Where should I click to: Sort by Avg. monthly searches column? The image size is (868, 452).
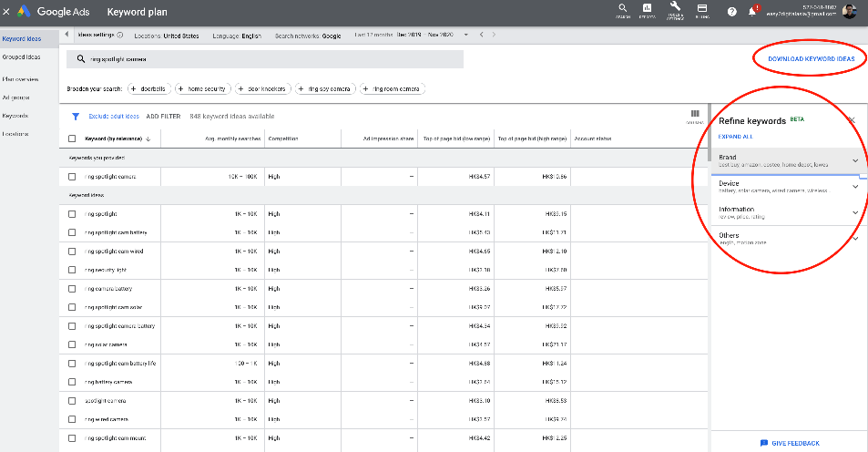coord(232,139)
